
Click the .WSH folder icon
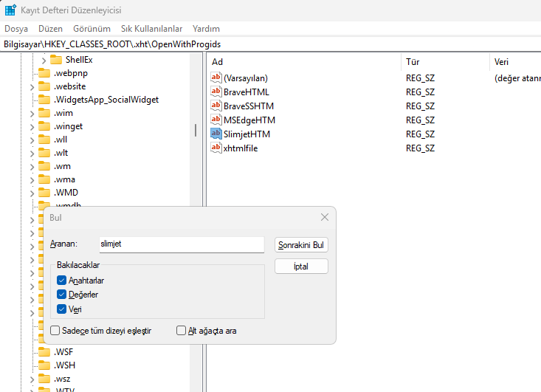[x=44, y=365]
